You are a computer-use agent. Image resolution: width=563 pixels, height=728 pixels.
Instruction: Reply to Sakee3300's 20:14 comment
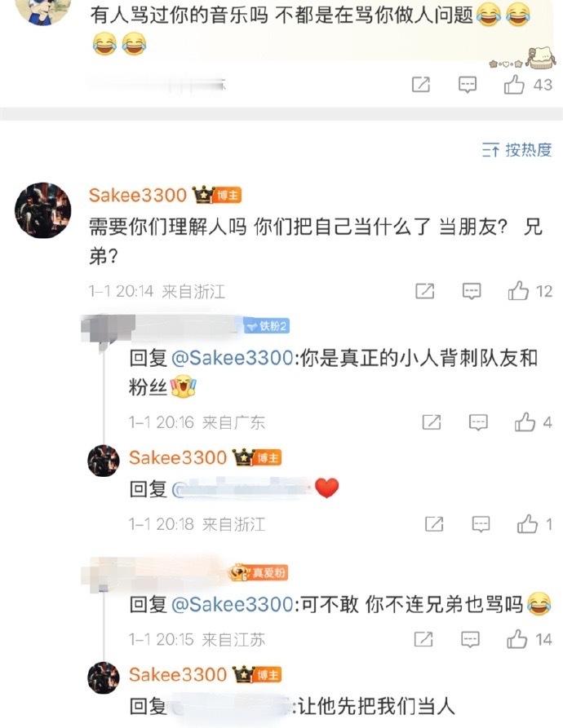click(472, 292)
